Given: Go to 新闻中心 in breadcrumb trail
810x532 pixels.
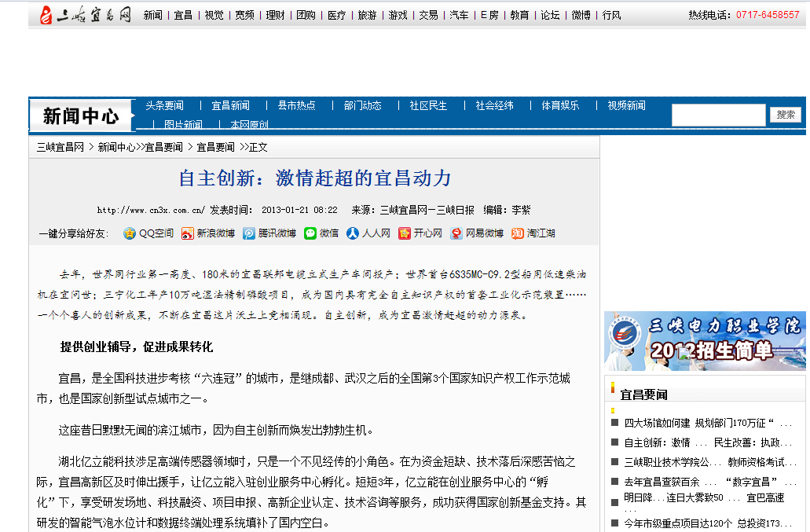Looking at the screenshot, I should pos(115,147).
